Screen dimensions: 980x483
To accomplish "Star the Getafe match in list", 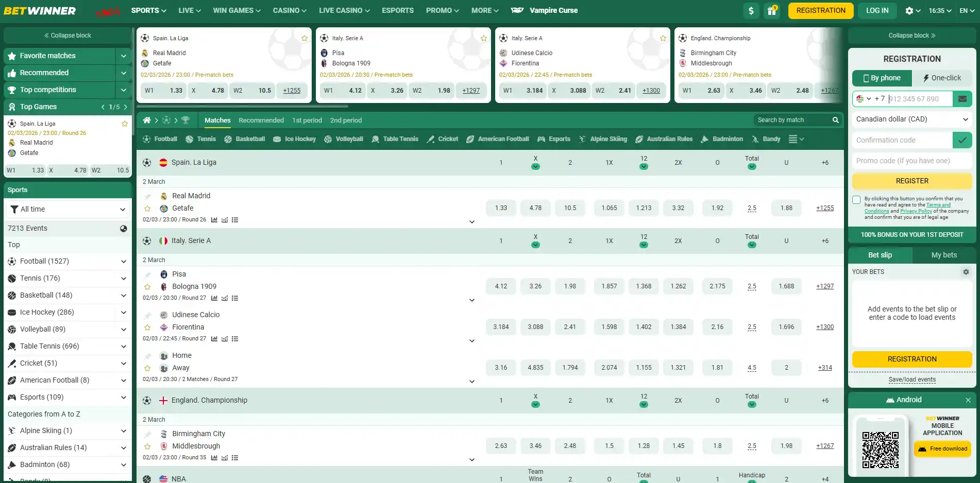I will 147,209.
